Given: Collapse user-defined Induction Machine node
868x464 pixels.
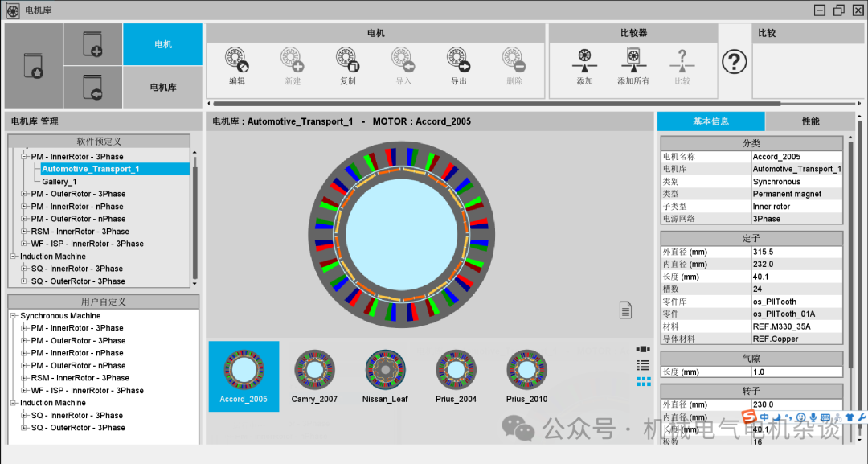Looking at the screenshot, I should click(14, 403).
